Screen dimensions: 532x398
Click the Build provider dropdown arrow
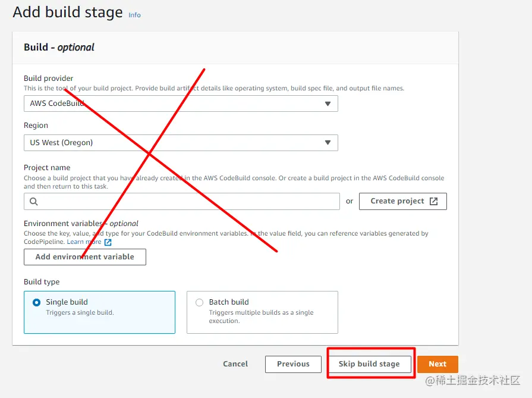(x=328, y=104)
